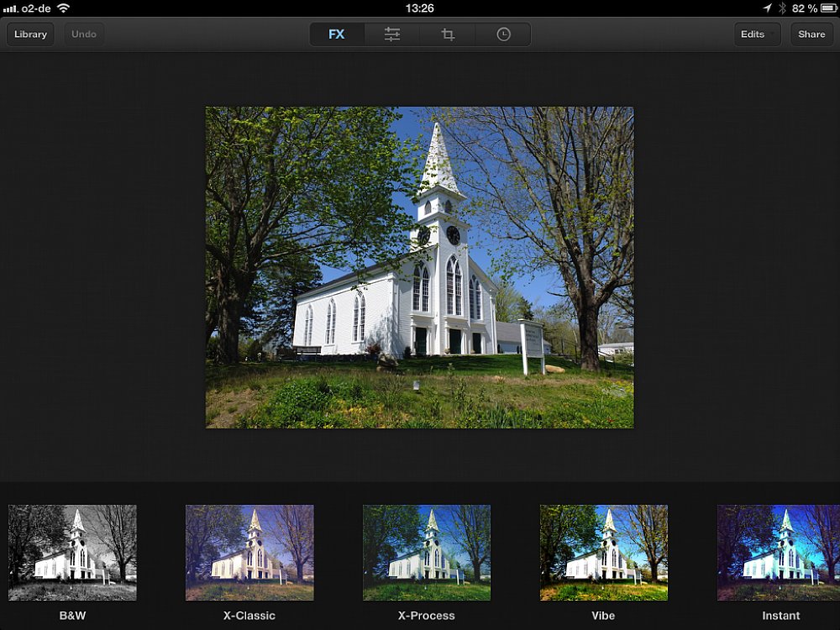Expand the Edits dropdown menu
840x630 pixels.
(757, 34)
